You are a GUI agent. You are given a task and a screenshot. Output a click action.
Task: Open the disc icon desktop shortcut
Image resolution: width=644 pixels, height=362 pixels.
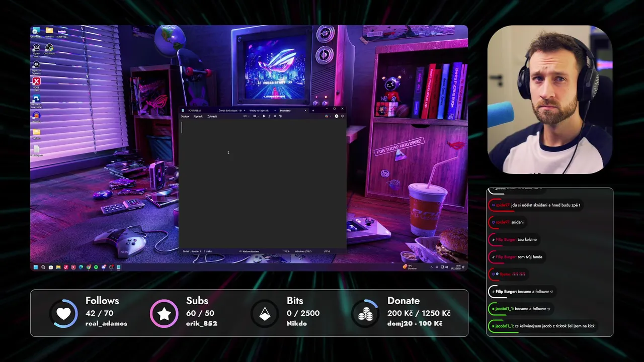tap(35, 33)
